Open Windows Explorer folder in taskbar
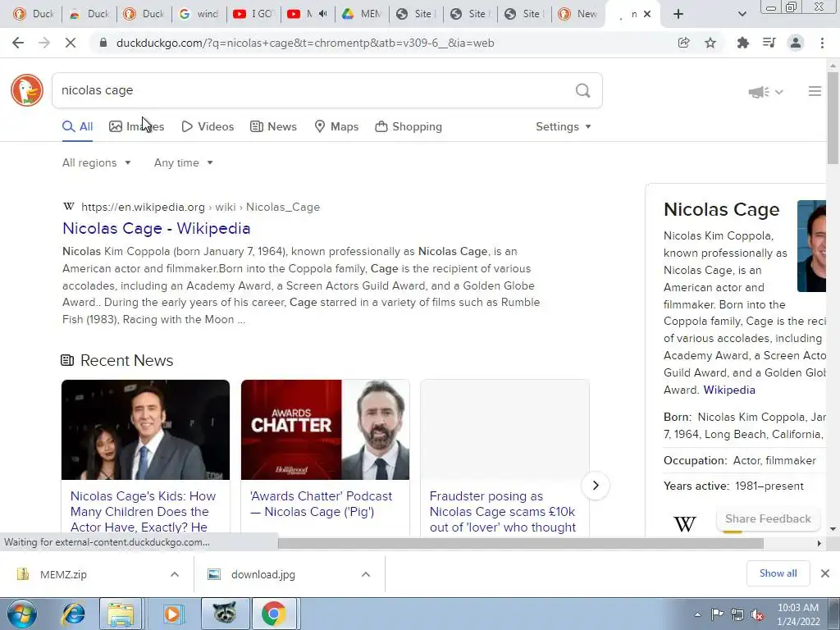This screenshot has width=840, height=630. coord(121,614)
